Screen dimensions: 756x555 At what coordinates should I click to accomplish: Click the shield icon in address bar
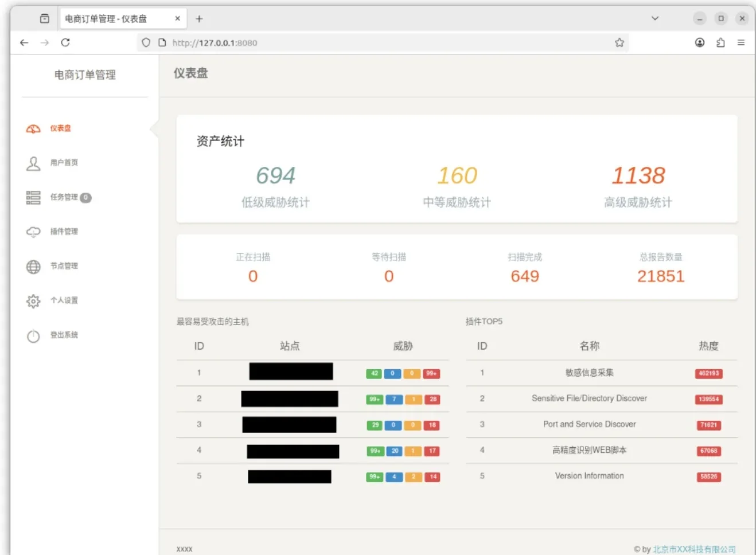(146, 42)
